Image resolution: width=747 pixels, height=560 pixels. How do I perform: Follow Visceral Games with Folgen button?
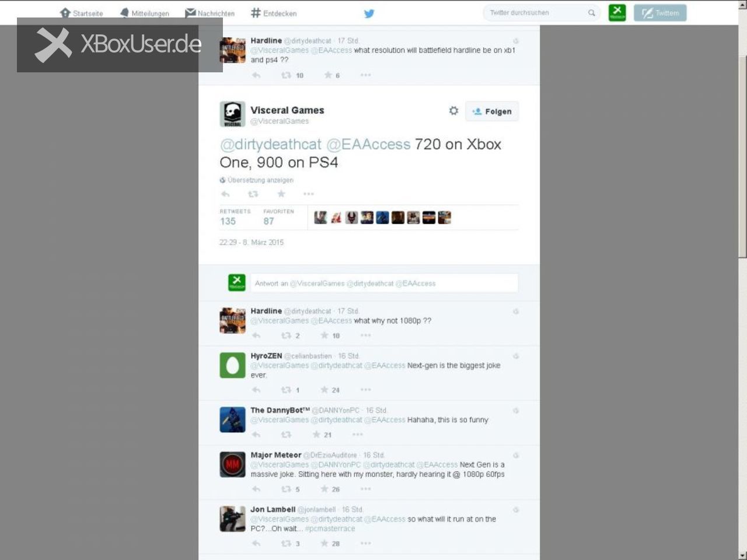click(492, 111)
